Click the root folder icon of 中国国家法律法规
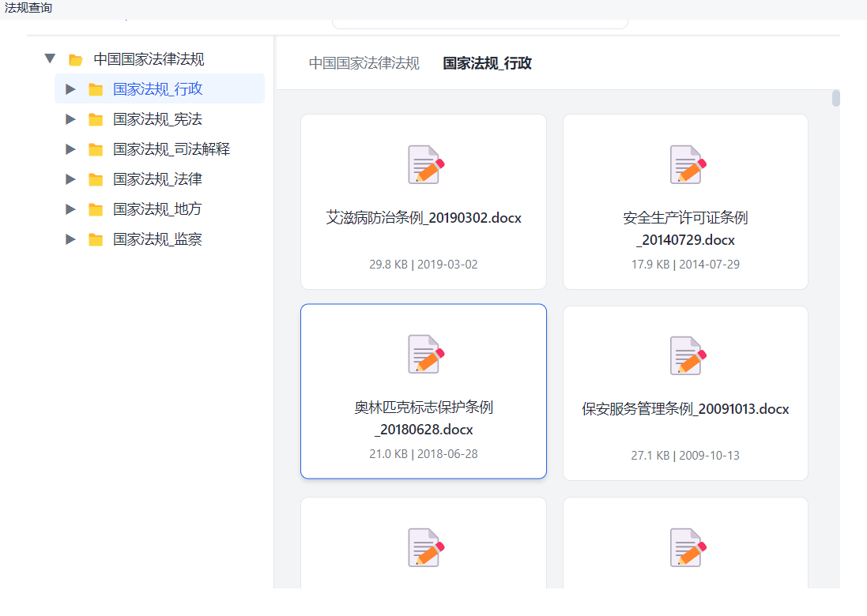The height and width of the screenshot is (616, 867). click(76, 59)
